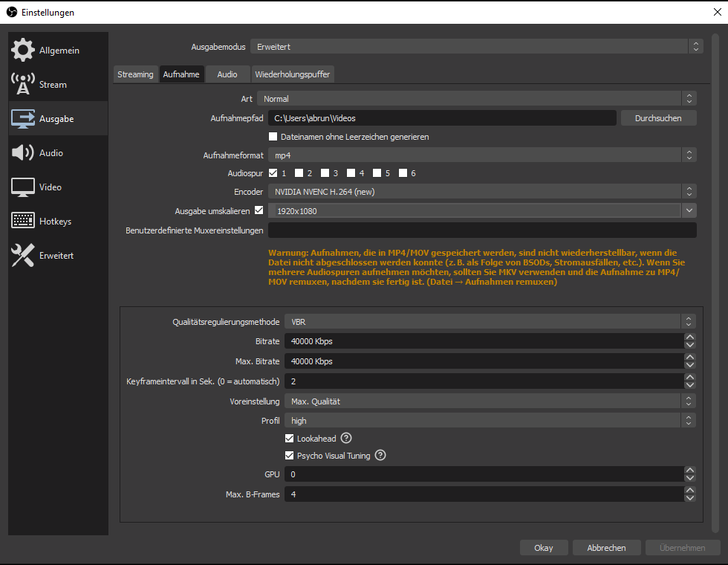Show Psycho Visual Tuning help icon
Image resolution: width=728 pixels, height=565 pixels.
click(x=380, y=455)
